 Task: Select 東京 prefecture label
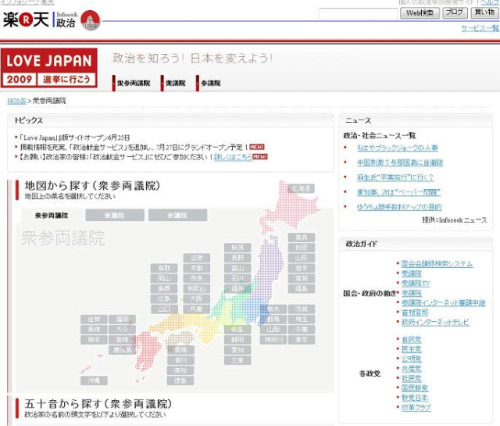[x=301, y=340]
